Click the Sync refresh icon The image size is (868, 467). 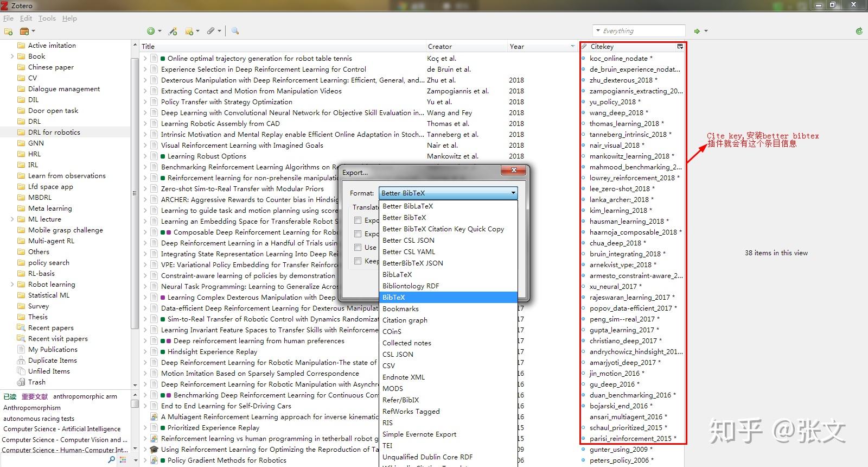[859, 31]
